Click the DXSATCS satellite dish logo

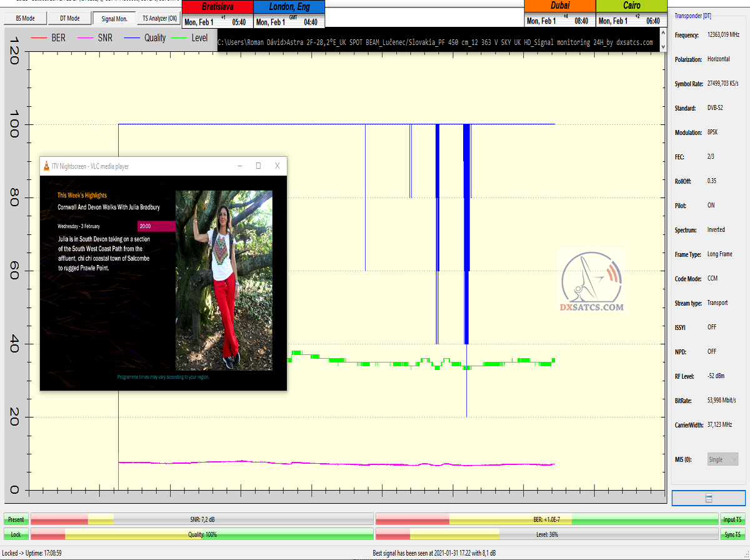(x=591, y=279)
